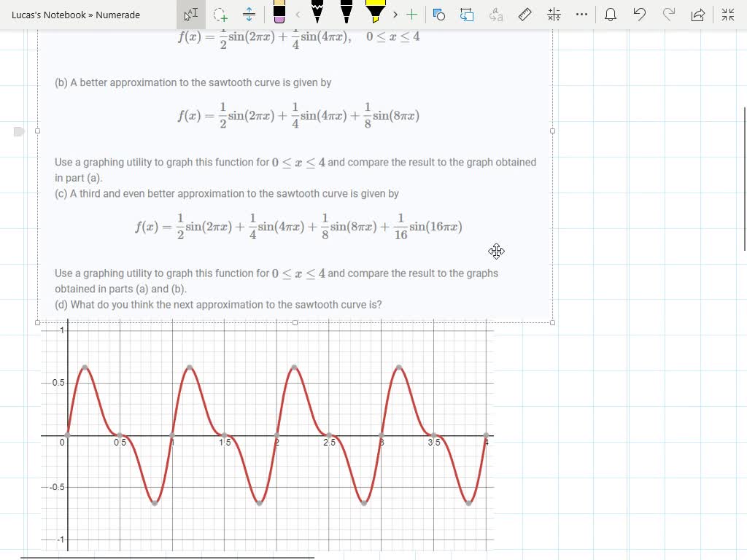Pick the Eraser tool

pyautogui.click(x=280, y=14)
